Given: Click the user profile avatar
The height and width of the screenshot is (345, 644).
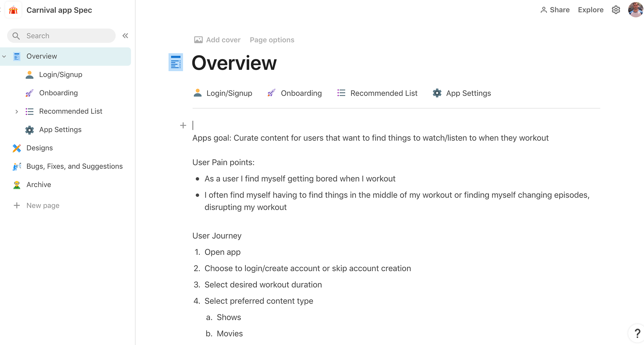Looking at the screenshot, I should (635, 10).
